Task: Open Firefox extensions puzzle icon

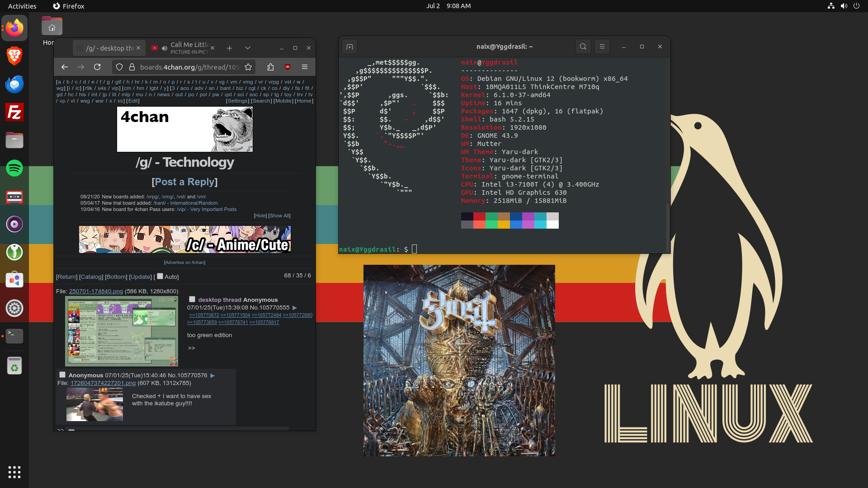Action: [x=270, y=67]
